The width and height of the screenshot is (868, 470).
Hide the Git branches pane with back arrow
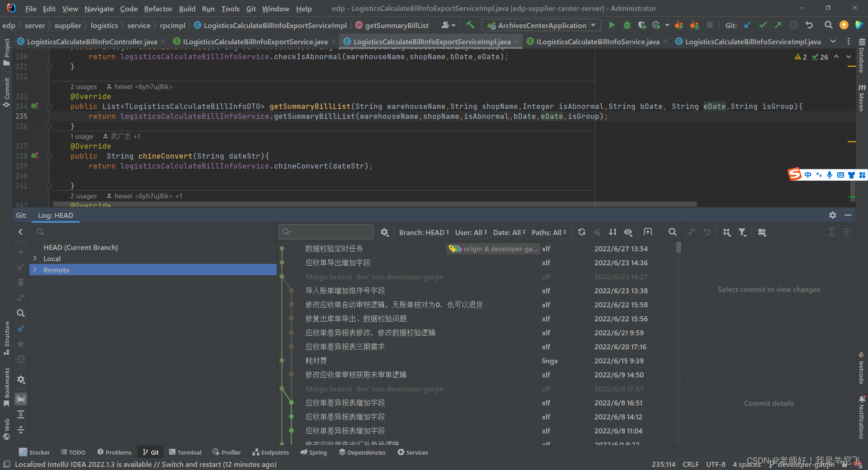point(20,232)
